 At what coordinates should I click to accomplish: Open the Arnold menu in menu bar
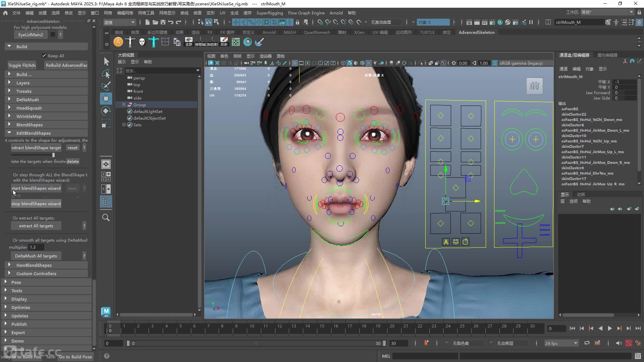pos(336,13)
